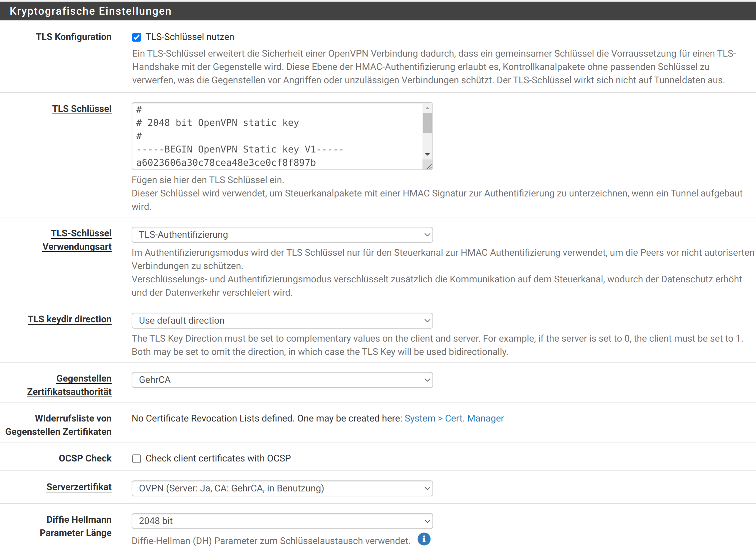Viewport: 756px width, 554px height.
Task: Uncheck the TLS-Schlüssel nutzen checkbox
Action: click(x=137, y=37)
